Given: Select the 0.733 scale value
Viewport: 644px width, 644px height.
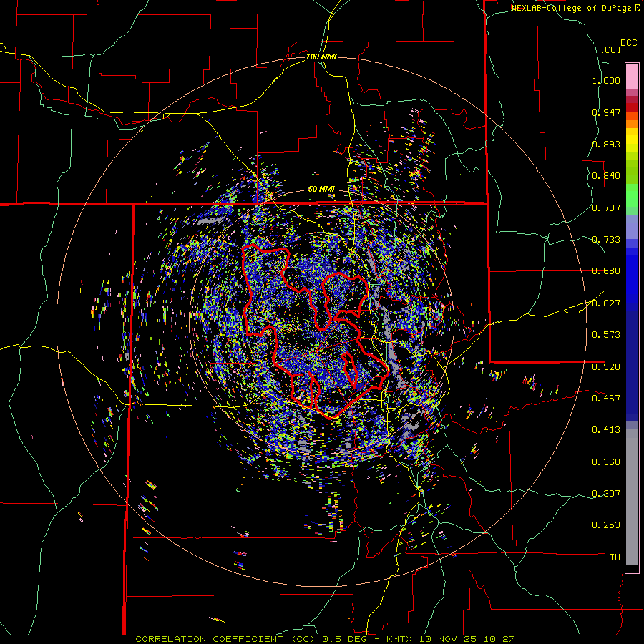Looking at the screenshot, I should click(x=606, y=240).
